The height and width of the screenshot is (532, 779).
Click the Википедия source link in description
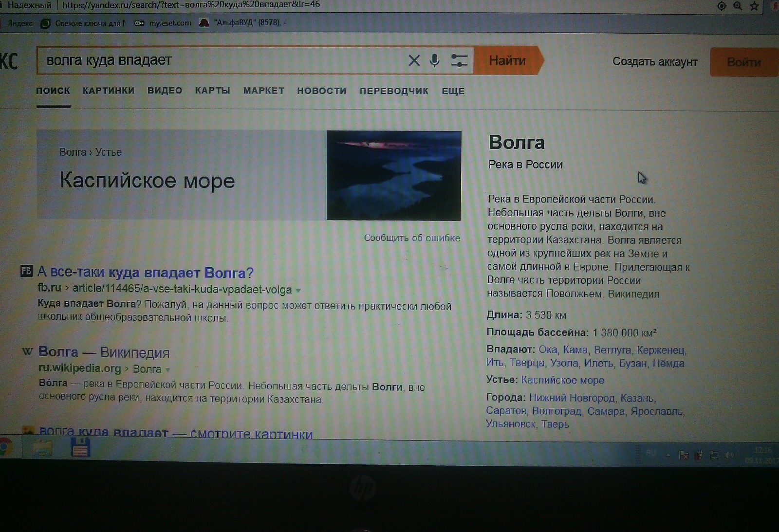tap(633, 294)
